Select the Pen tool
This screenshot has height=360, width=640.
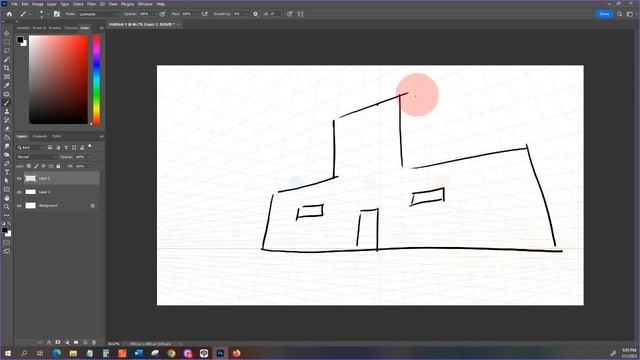pos(7,164)
